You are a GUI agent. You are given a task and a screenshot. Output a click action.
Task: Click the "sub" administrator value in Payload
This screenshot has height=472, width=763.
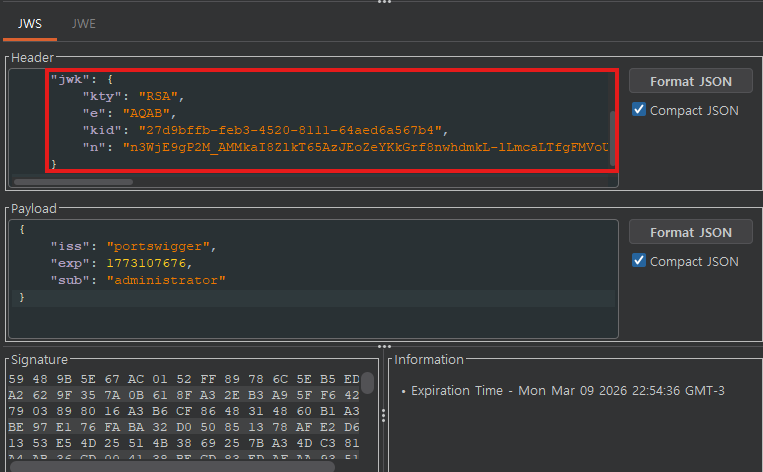coord(166,280)
